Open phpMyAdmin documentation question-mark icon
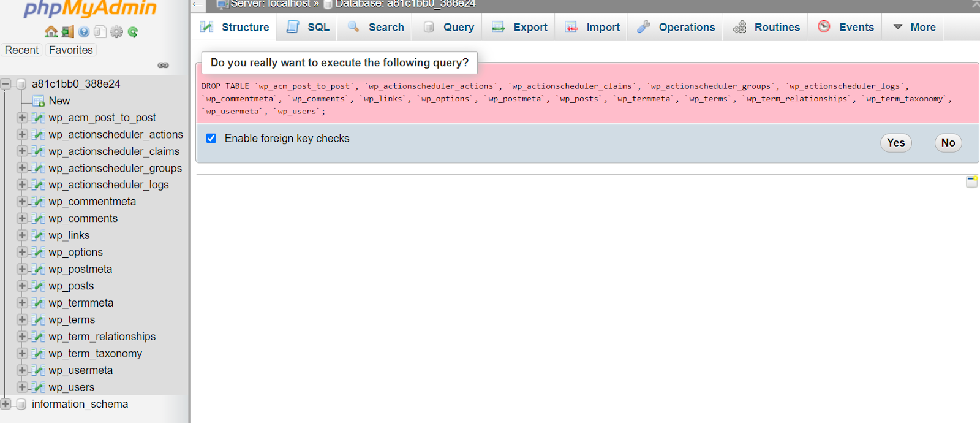Screen dimensions: 980x423 pos(84,32)
